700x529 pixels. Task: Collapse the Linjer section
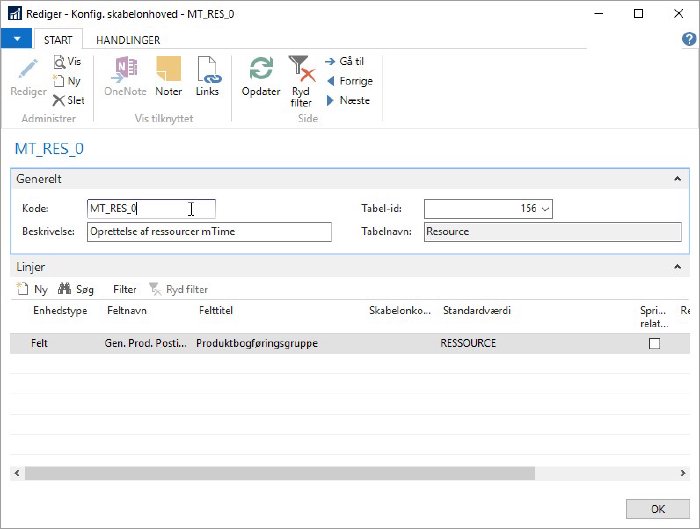(679, 267)
